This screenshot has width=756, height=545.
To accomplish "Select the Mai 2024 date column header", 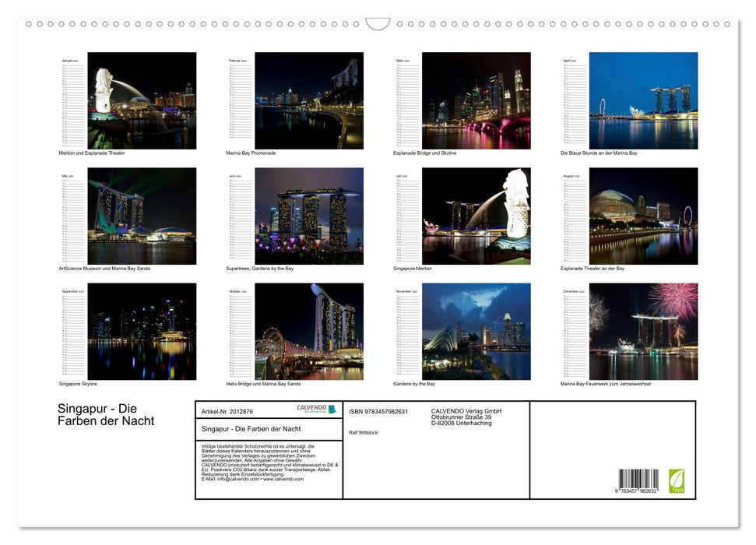I will point(68,174).
